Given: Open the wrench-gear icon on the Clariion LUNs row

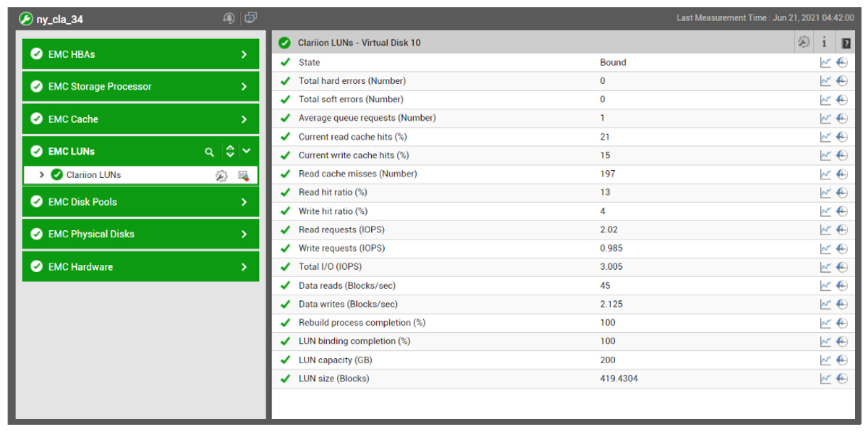Looking at the screenshot, I should tap(221, 175).
